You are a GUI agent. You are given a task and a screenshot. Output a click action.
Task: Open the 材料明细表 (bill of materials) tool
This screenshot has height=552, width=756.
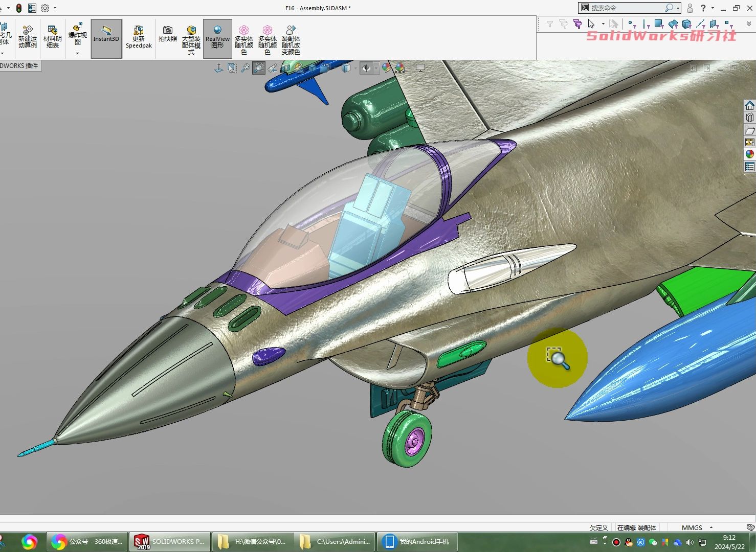point(52,37)
